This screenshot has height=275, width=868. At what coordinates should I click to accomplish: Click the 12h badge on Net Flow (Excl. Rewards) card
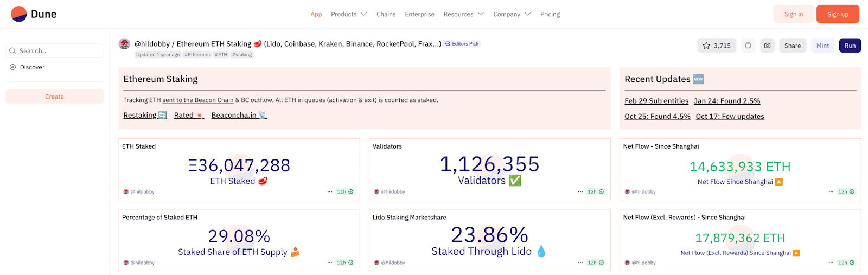[846, 263]
